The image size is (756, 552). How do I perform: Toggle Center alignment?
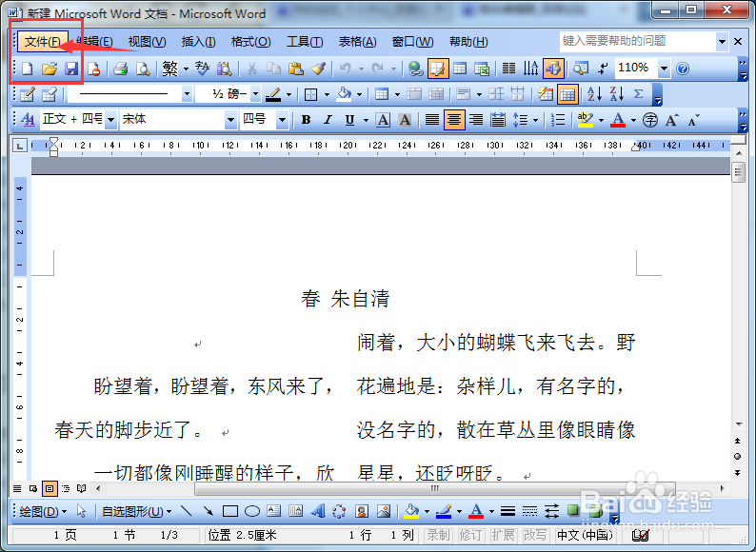click(x=454, y=120)
